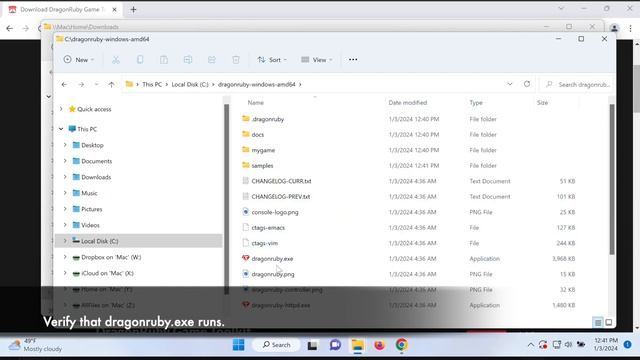Click the Cut scissors icon in toolbar
Image resolution: width=640 pixels, height=360 pixels.
(x=116, y=60)
